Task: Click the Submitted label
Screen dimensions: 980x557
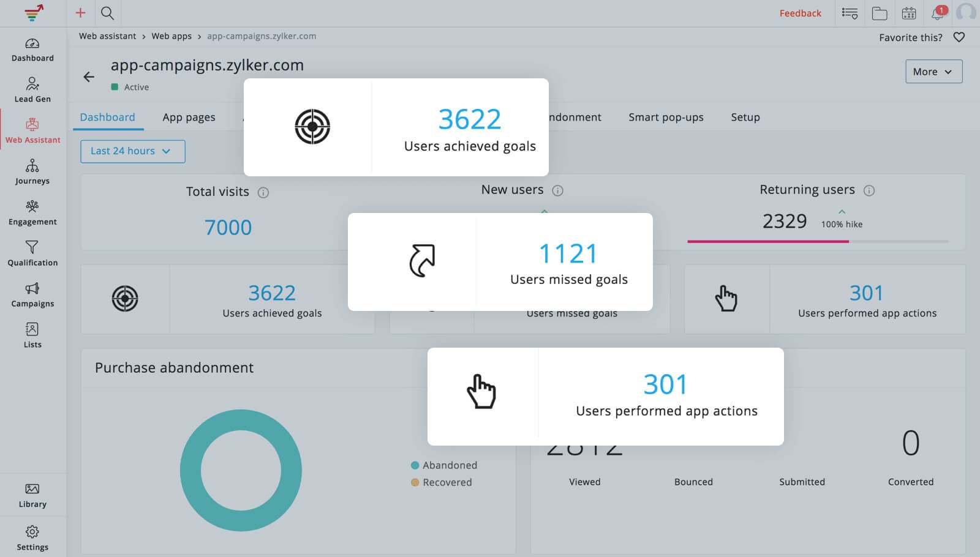Action: click(x=802, y=482)
